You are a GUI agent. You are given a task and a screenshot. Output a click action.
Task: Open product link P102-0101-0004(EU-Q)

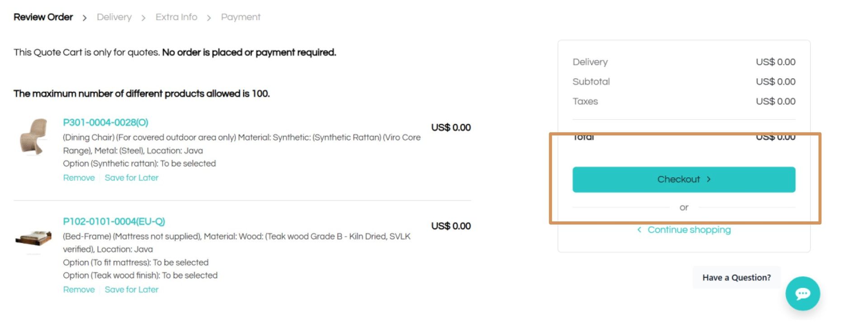(114, 222)
